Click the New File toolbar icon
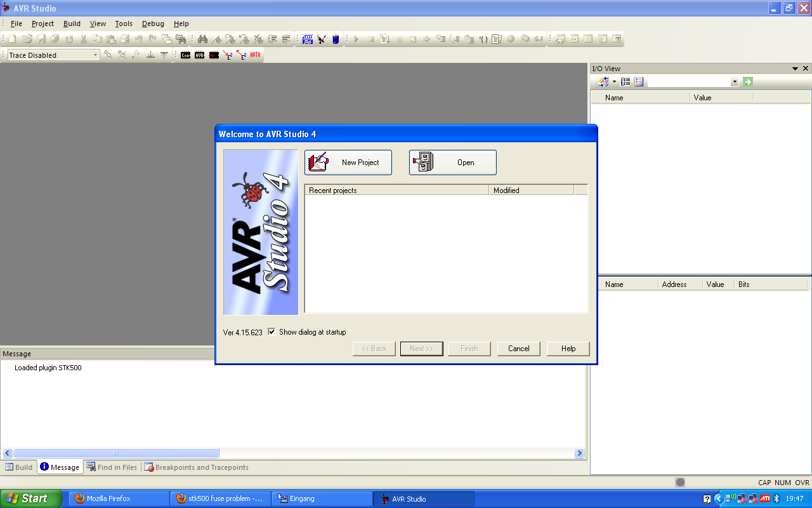The width and height of the screenshot is (812, 508). (x=13, y=39)
